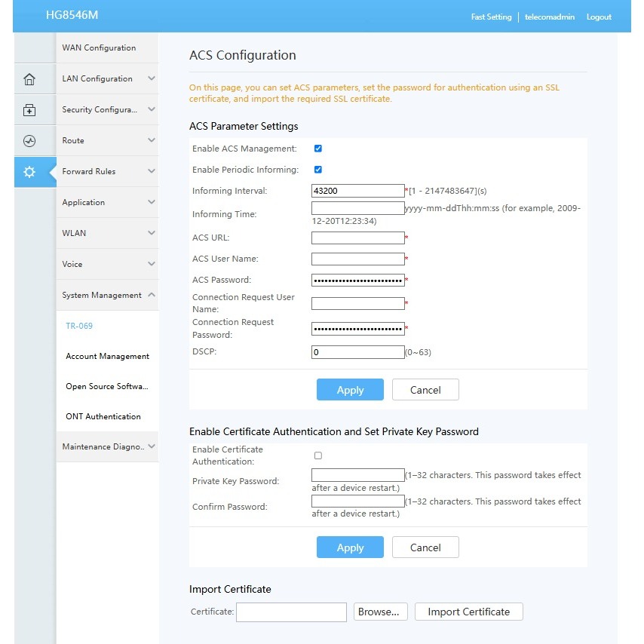Toggle Enable Periodic Informing checkbox
644x644 pixels.
pos(318,170)
